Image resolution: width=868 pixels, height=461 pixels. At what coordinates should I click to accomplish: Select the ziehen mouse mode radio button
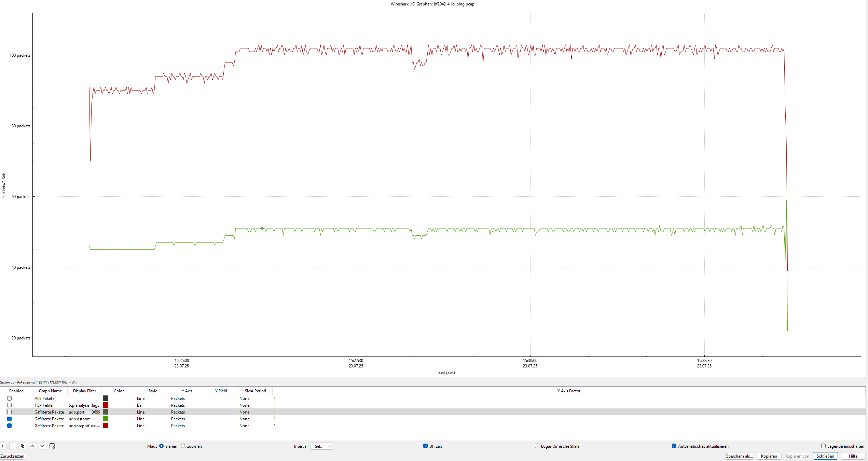(x=162, y=446)
